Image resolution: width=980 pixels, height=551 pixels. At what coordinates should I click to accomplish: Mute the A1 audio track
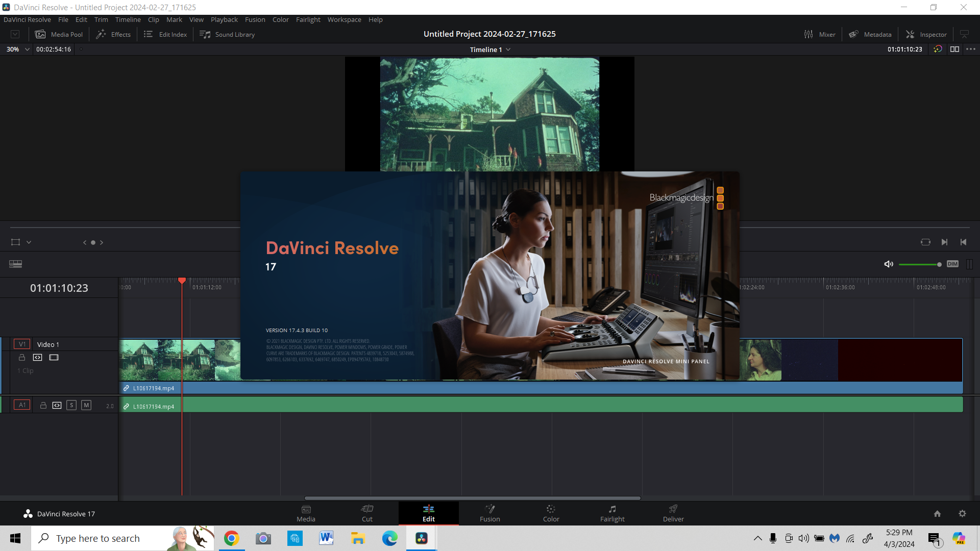tap(86, 405)
